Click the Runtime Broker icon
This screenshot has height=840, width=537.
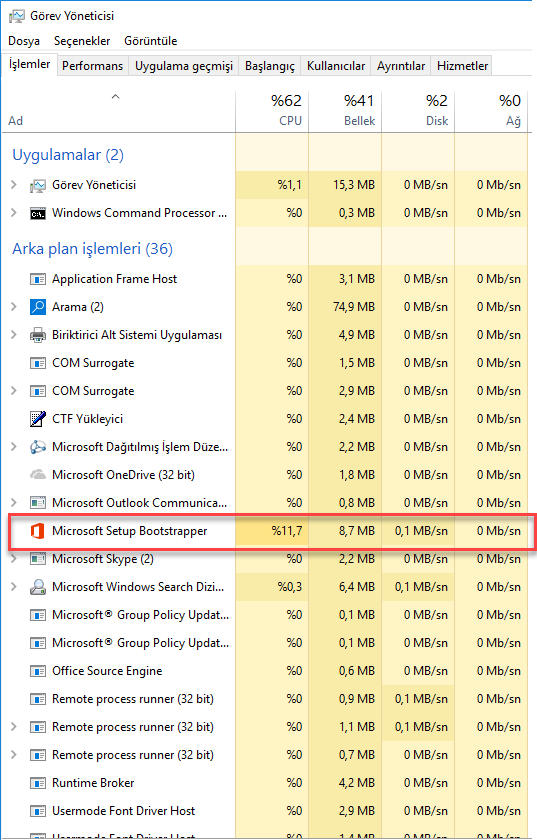point(38,783)
